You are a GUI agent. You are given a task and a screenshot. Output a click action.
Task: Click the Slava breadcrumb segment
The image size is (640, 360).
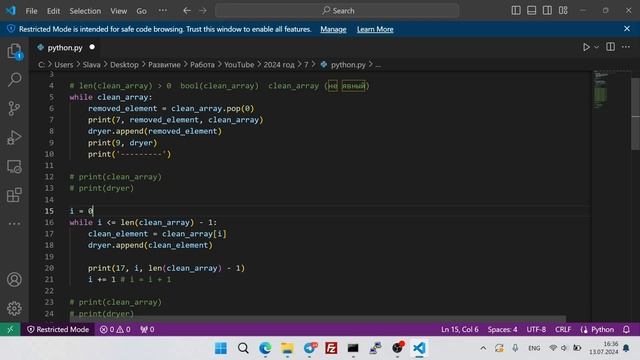pos(91,64)
